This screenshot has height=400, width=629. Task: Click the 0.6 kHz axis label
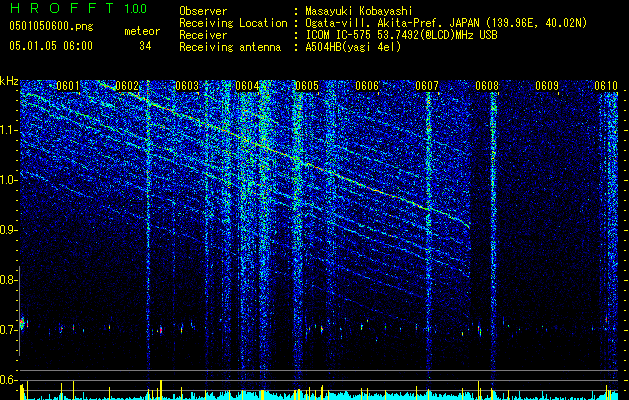tap(9, 380)
